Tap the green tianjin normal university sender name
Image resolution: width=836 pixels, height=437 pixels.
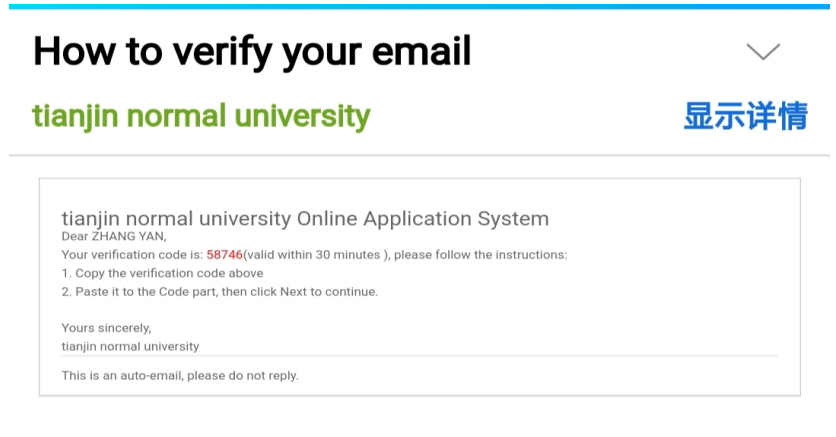(201, 116)
